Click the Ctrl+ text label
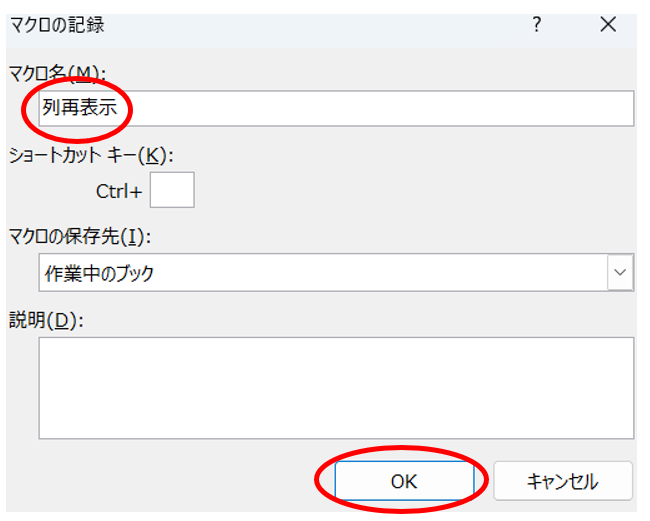The width and height of the screenshot is (650, 521). pyautogui.click(x=119, y=190)
